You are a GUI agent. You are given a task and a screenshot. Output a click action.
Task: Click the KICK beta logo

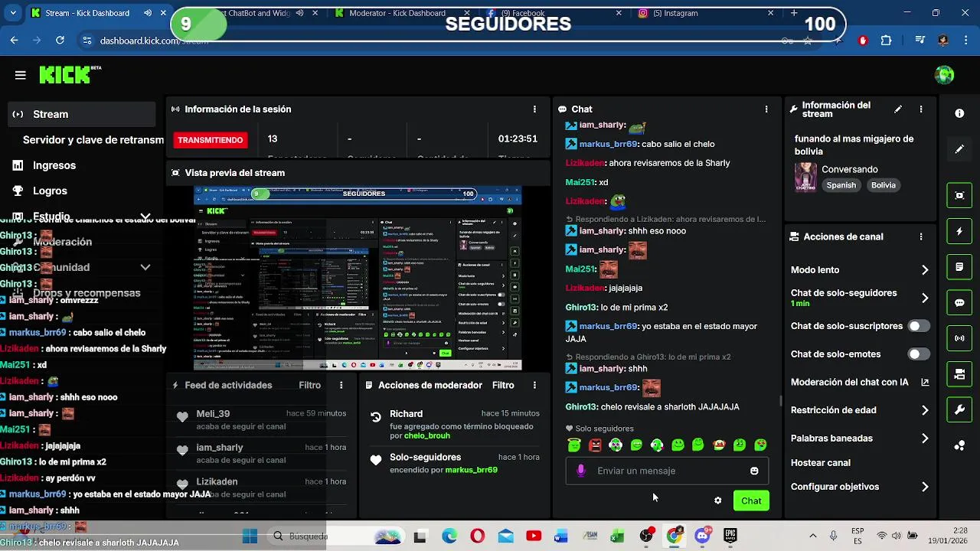pos(70,74)
